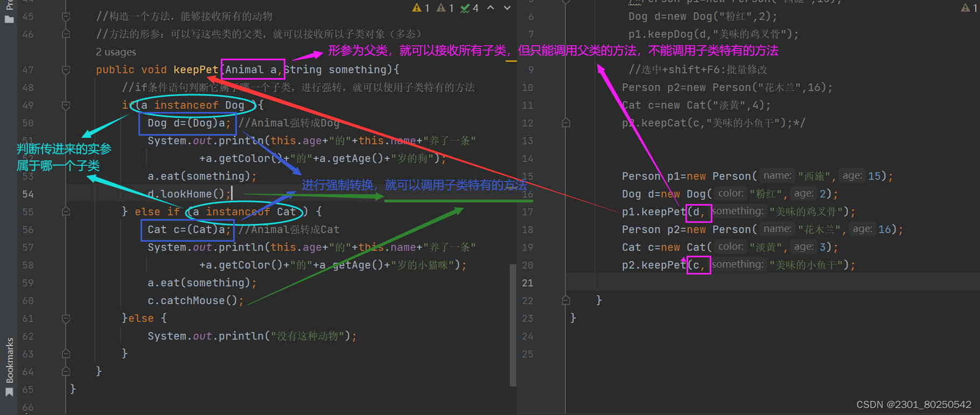Click line number 54 in the left gutter
This screenshot has width=980, height=415.
pos(28,194)
